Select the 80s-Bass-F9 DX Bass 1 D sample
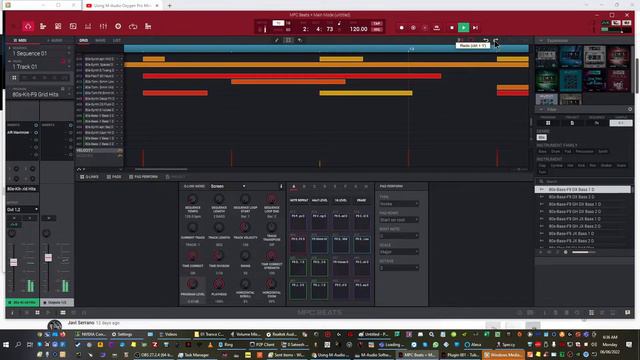Viewport: 640px width, 360px height. click(x=582, y=189)
